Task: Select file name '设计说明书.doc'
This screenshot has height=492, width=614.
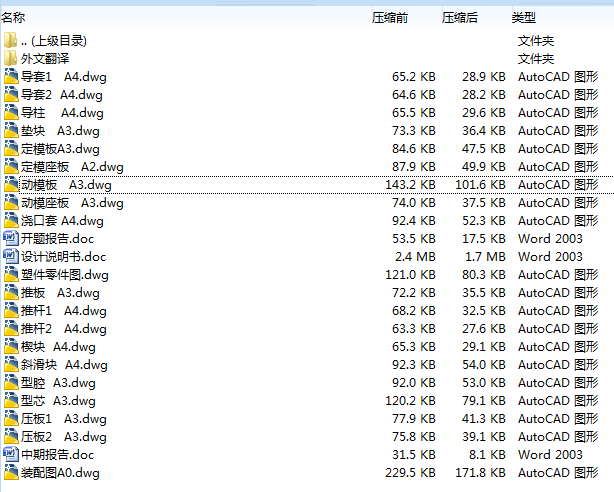Action: tap(63, 257)
